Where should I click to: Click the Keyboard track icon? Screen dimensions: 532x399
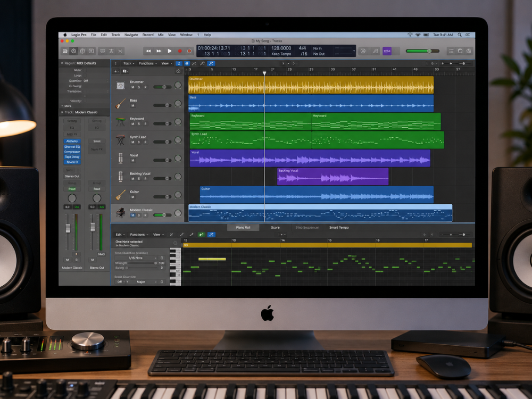[120, 121]
